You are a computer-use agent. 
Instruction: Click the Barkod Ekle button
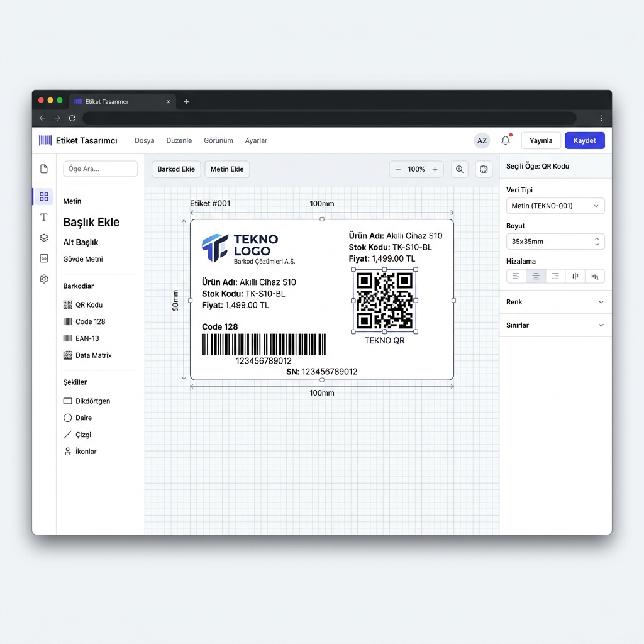tap(176, 169)
